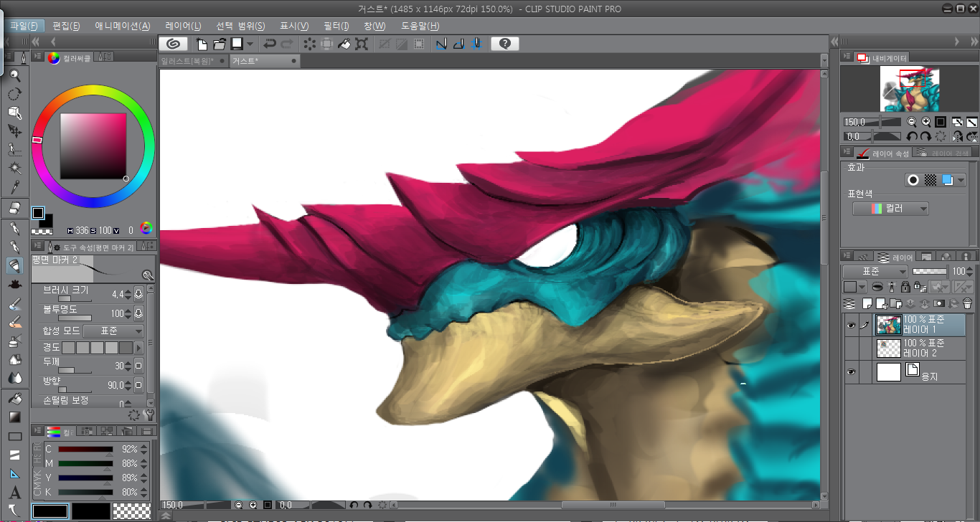Click navigator thumbnail preview

point(910,90)
